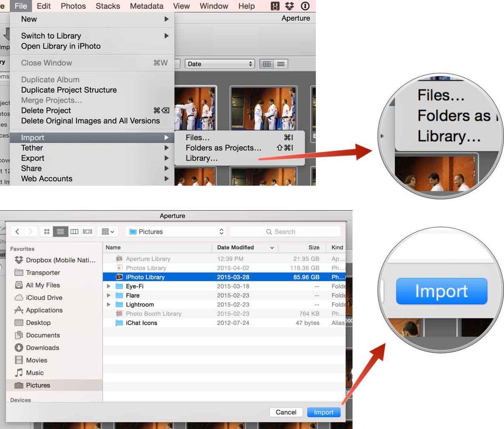Toggle the item grouping options menu

click(x=108, y=231)
